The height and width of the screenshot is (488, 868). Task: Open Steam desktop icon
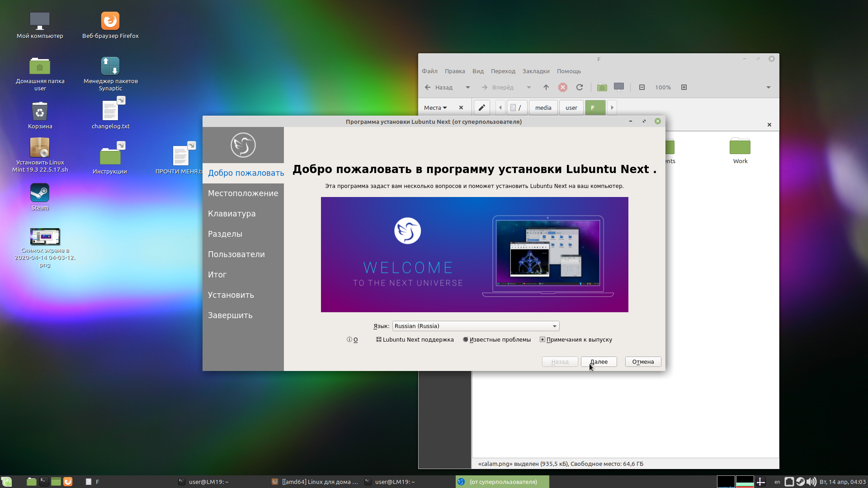[x=40, y=197]
